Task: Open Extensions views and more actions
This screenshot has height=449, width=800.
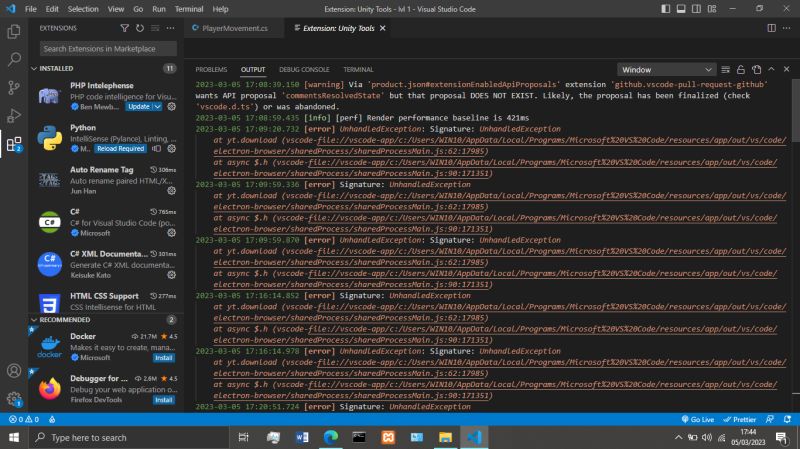Action: (170, 28)
